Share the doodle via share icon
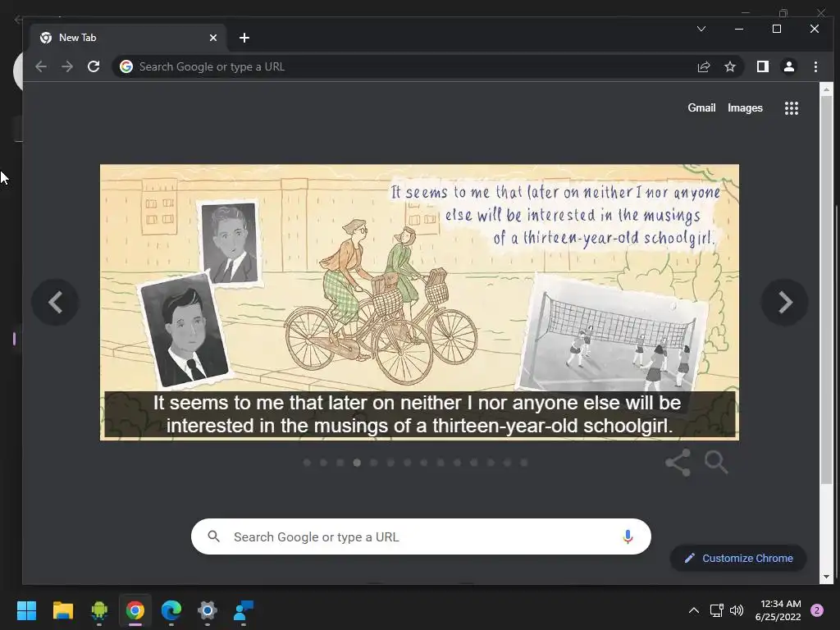Screen dimensions: 840x630 [x=678, y=463]
